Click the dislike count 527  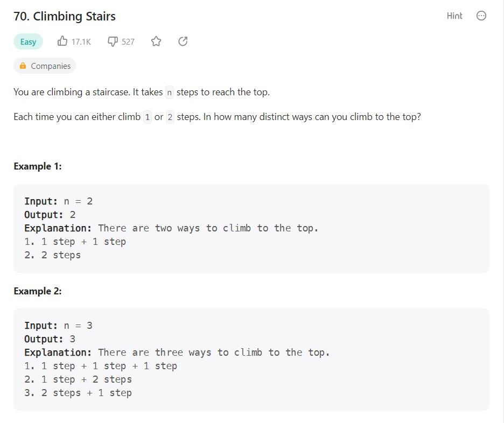tap(127, 41)
